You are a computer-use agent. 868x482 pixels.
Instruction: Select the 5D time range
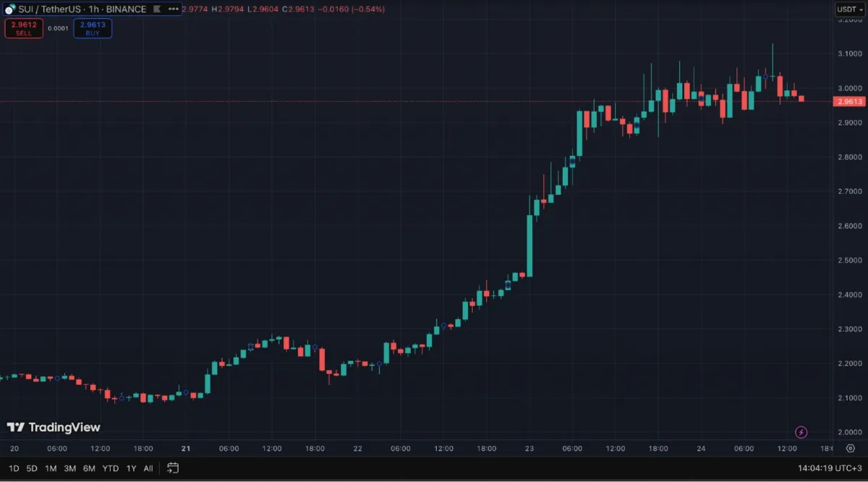32,468
